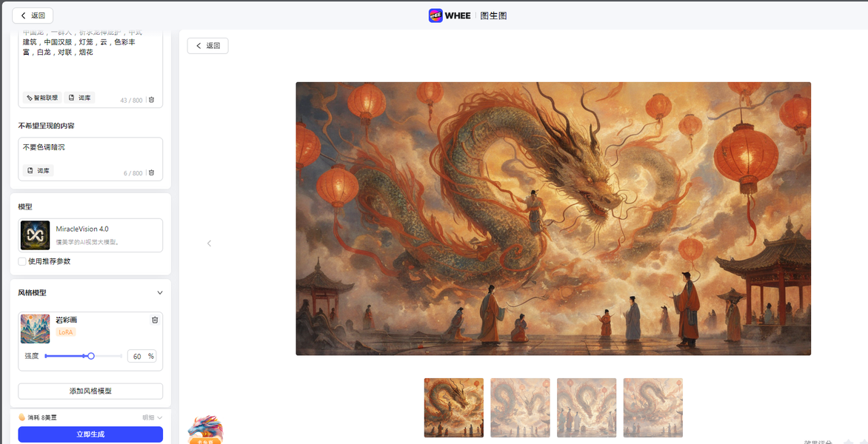Clear the negative prompt with its trash icon
This screenshot has height=444, width=868.
coord(152,173)
